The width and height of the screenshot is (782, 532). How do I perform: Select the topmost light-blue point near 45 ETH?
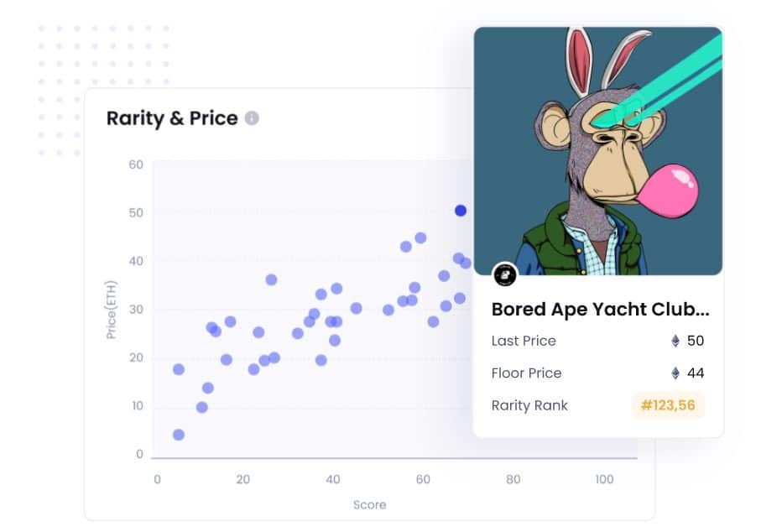pos(420,237)
